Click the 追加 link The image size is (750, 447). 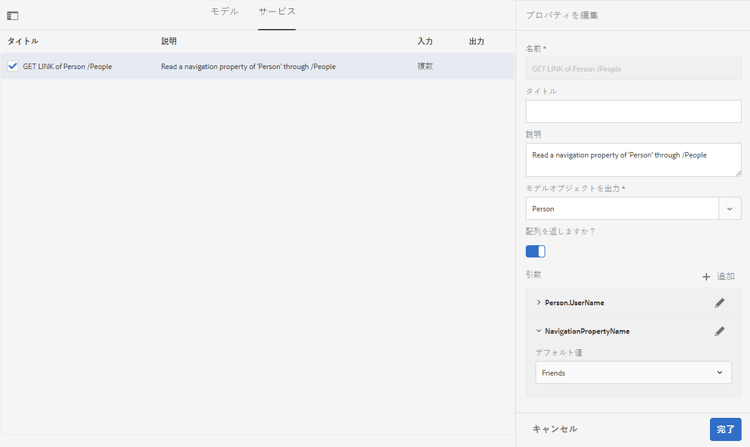[726, 276]
